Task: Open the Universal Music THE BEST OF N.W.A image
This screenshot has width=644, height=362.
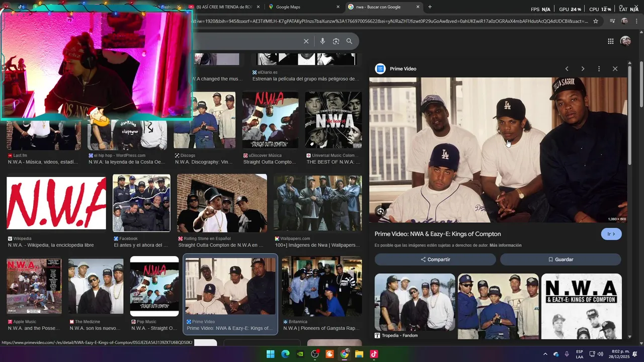Action: (x=333, y=121)
